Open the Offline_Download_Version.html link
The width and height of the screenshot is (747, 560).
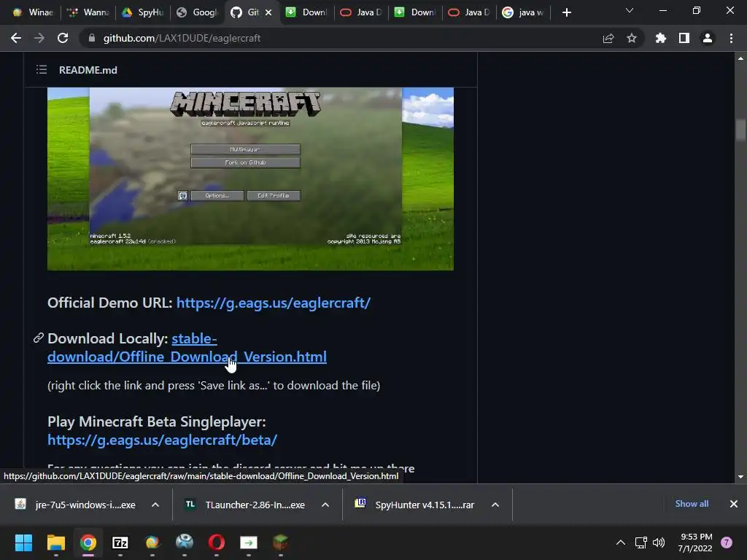tap(187, 348)
